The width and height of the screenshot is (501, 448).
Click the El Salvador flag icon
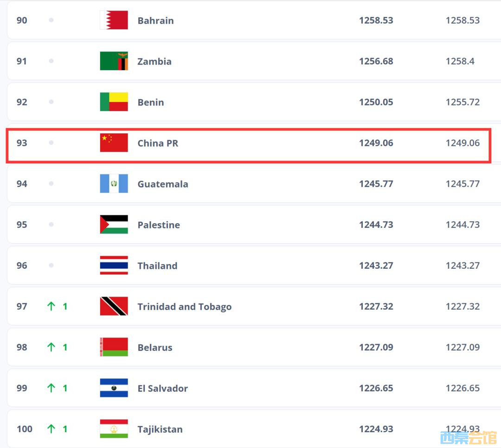[x=114, y=388]
